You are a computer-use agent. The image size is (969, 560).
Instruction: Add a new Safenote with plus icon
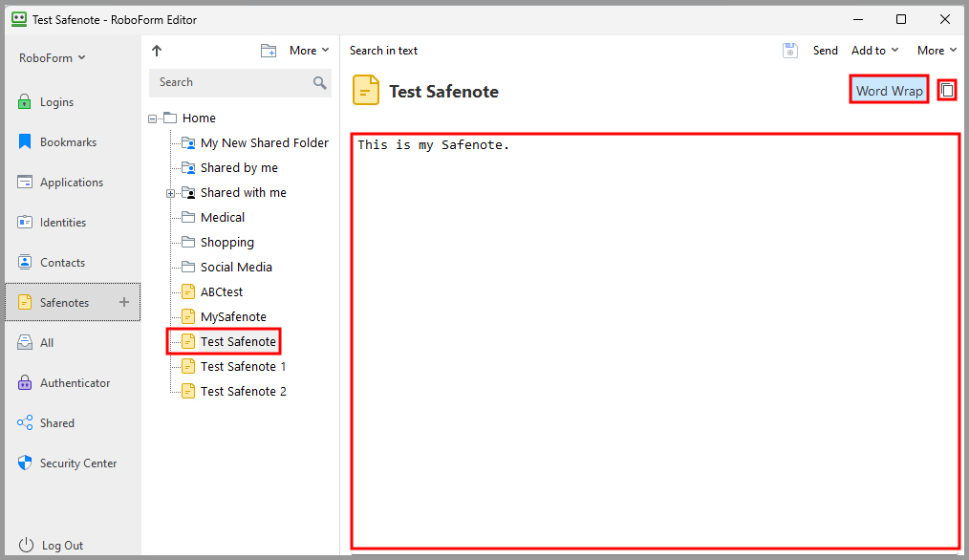(124, 302)
